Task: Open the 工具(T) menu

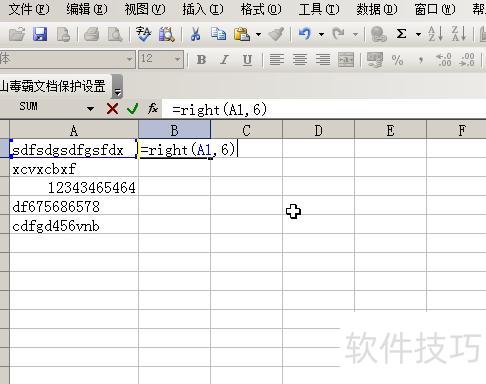Action: click(319, 9)
